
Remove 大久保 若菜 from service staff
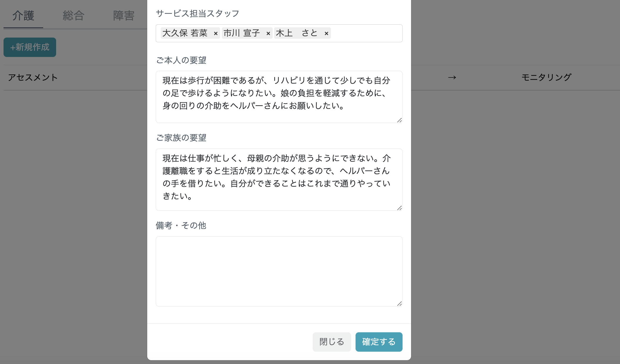click(216, 33)
